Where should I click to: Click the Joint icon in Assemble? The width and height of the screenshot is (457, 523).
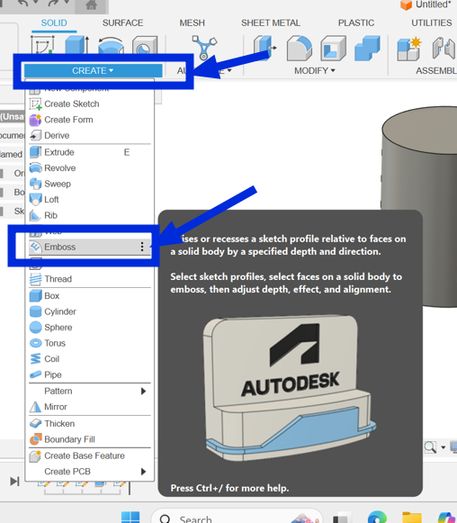(444, 49)
